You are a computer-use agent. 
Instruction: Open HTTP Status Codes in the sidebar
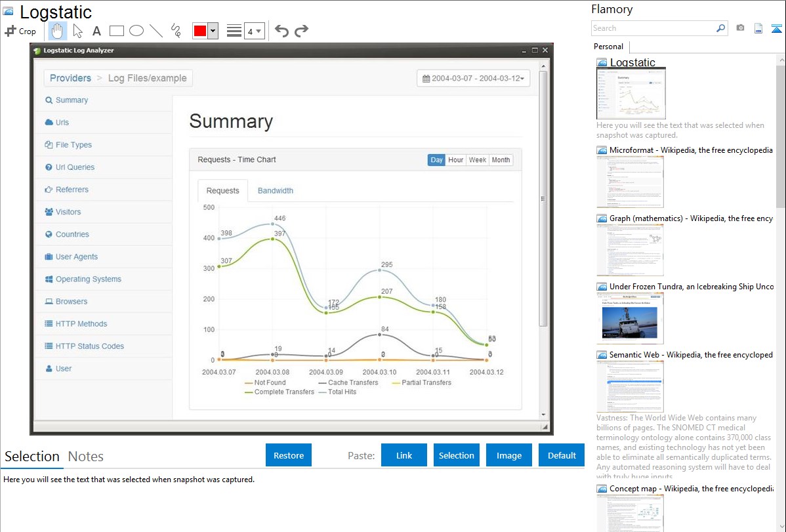[84, 346]
